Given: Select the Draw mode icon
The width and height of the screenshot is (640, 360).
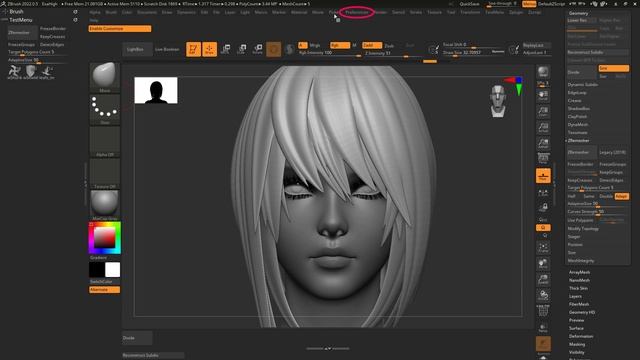Looking at the screenshot, I should click(x=209, y=49).
